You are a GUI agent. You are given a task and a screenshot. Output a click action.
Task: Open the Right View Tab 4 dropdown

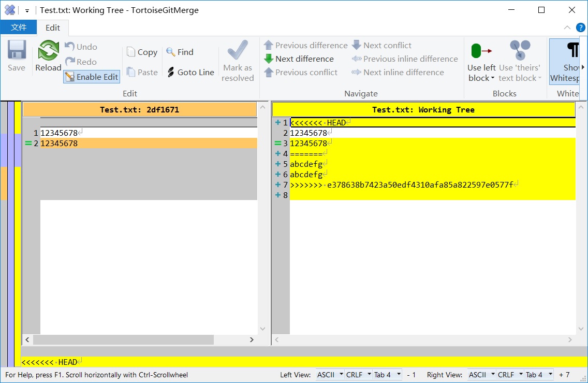click(x=539, y=375)
